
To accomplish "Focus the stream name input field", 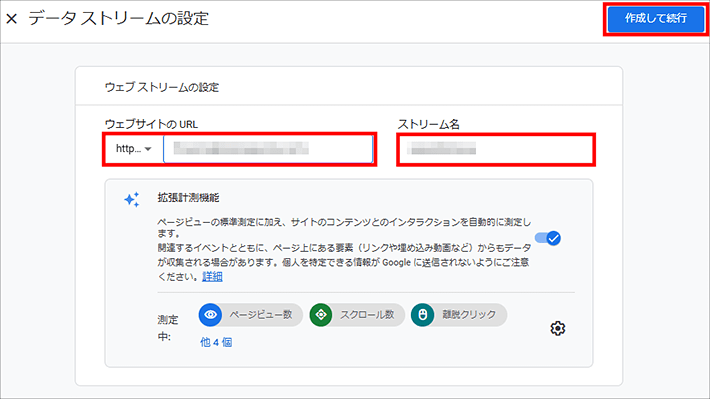I will pyautogui.click(x=496, y=149).
